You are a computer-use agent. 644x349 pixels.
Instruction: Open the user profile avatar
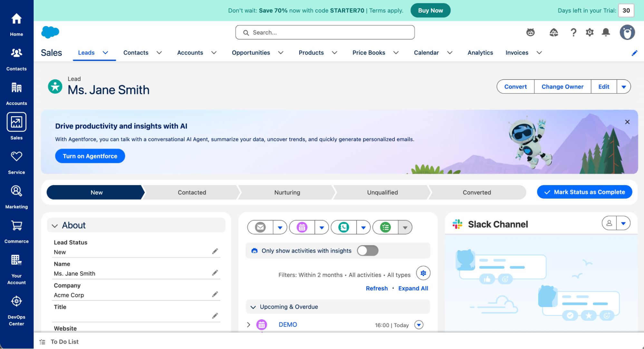coord(627,32)
